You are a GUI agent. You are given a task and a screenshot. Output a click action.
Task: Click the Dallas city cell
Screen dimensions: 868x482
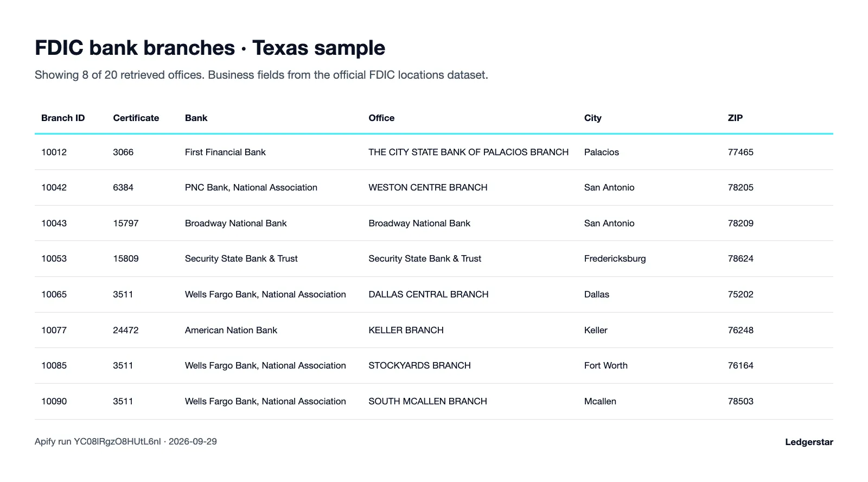coord(597,294)
